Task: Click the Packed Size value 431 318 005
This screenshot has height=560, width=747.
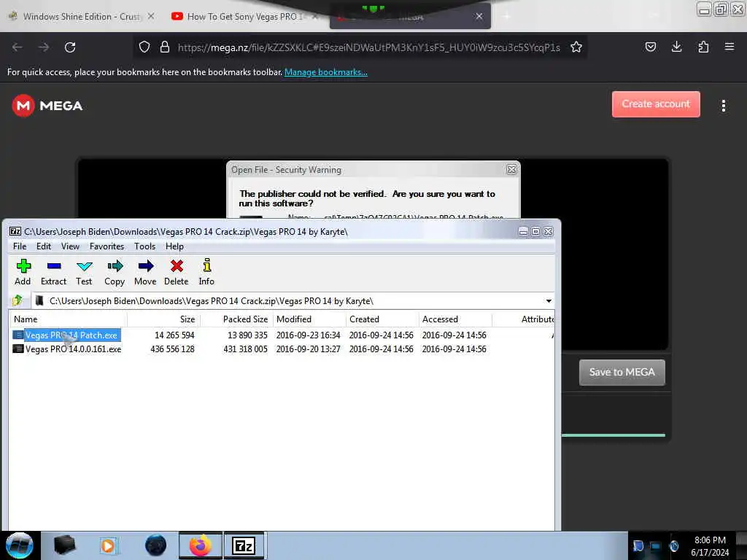Action: pyautogui.click(x=245, y=349)
